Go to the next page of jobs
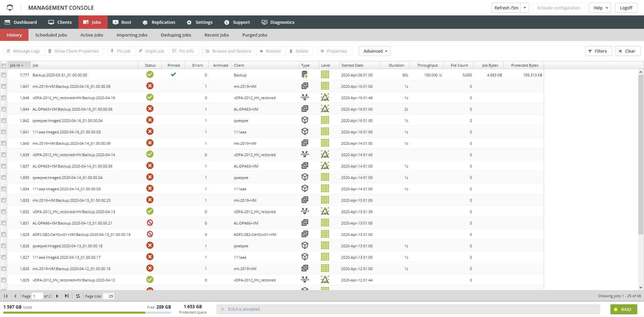Screen dimensions: 644x317 click(x=57, y=296)
